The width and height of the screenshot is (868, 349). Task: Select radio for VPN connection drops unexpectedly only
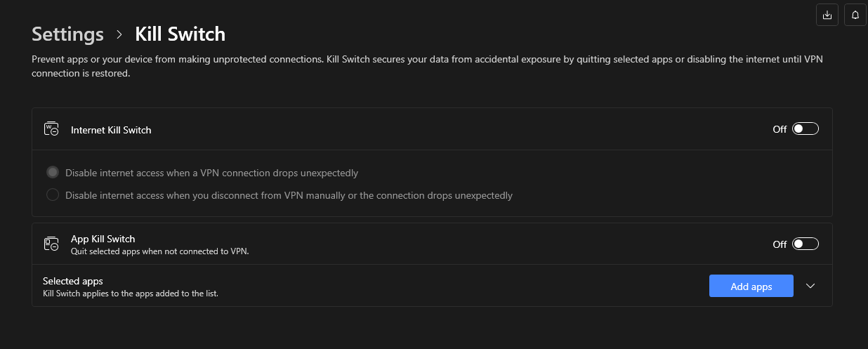pyautogui.click(x=53, y=173)
